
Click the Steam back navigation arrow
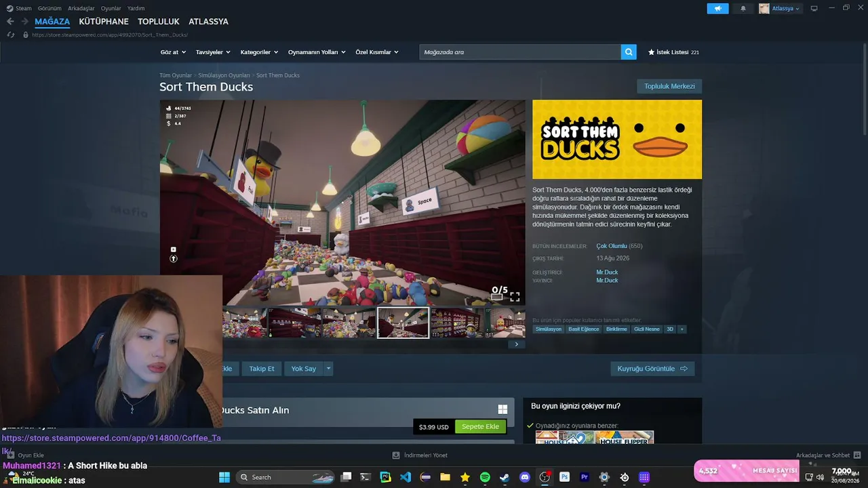(x=10, y=22)
